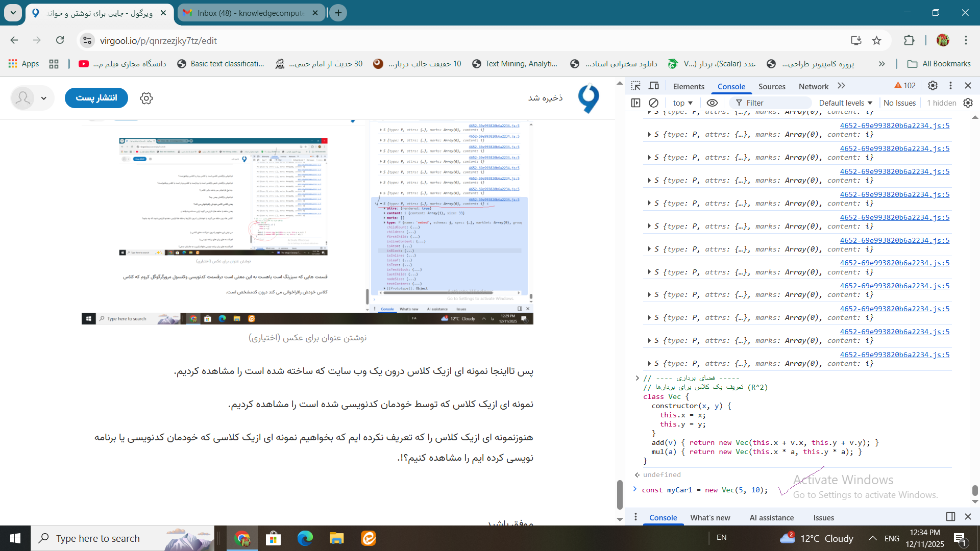Toggle the device toolbar icon

click(654, 86)
